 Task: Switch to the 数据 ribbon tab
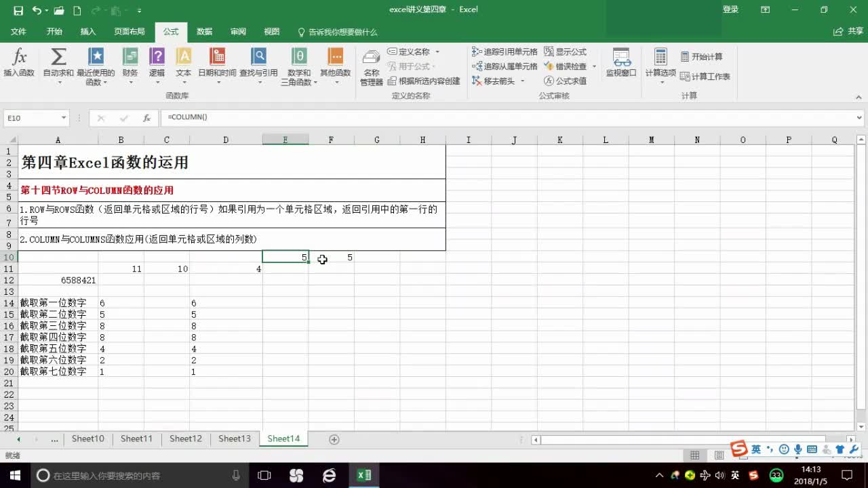coord(204,32)
